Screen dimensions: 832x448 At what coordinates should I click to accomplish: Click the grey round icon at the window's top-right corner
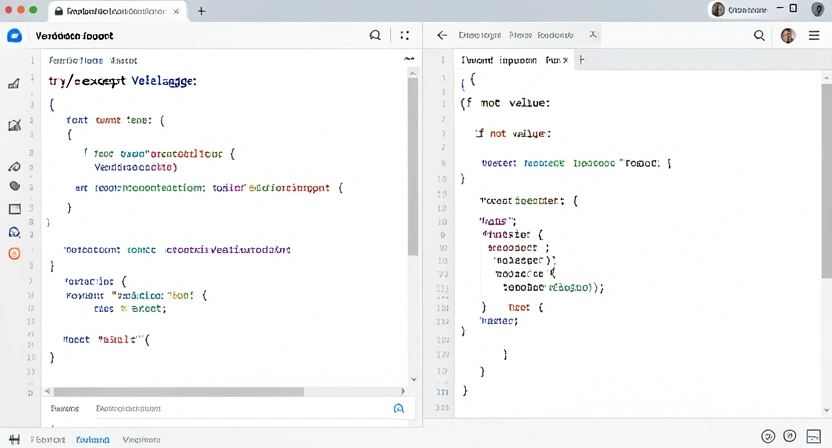click(x=818, y=9)
